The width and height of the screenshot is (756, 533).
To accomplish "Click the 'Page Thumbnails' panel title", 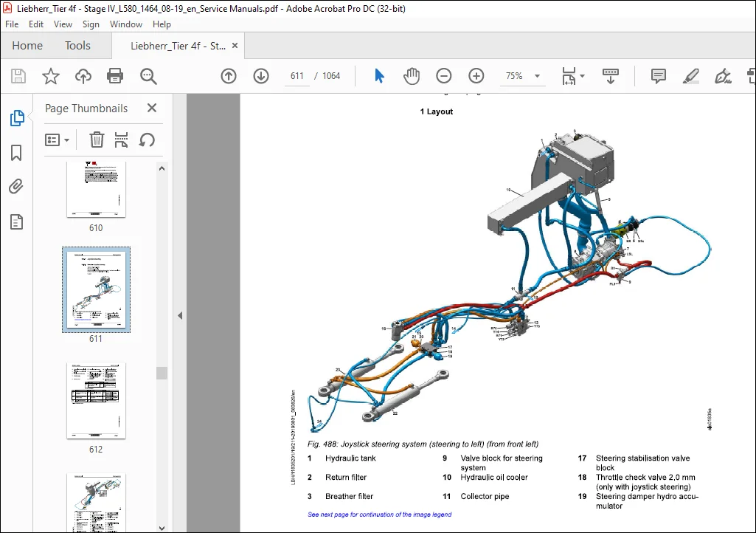I will tap(86, 108).
